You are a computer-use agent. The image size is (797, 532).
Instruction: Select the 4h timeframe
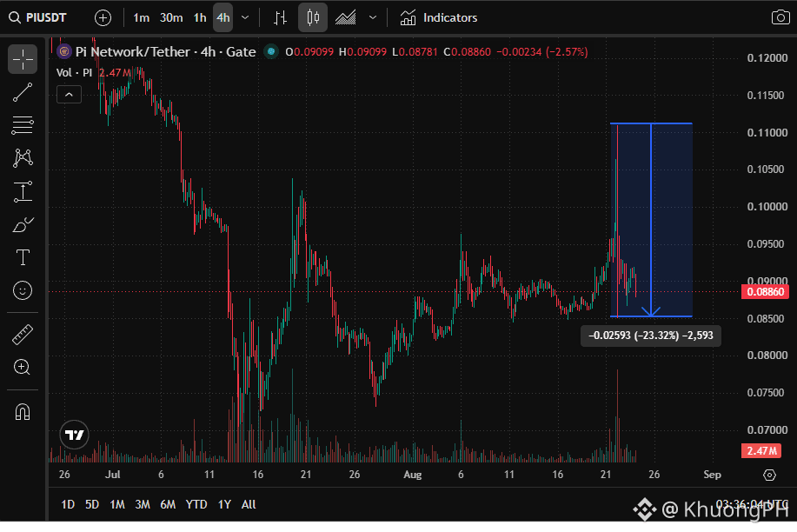coord(223,17)
